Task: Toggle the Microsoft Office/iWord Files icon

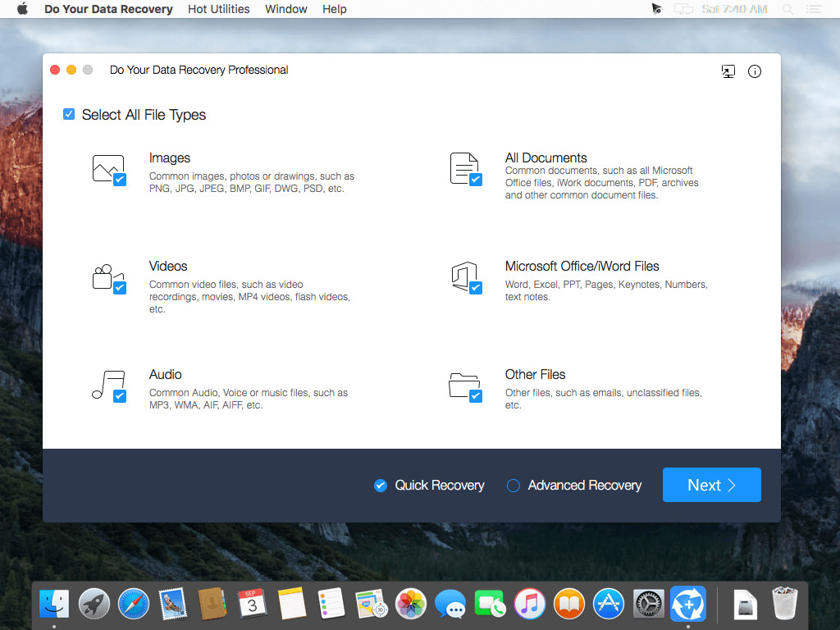Action: (x=466, y=277)
